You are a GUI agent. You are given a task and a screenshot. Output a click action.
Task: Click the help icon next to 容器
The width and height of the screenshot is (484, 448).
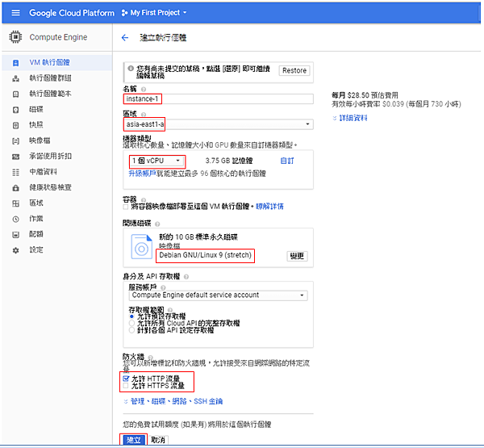(x=144, y=199)
